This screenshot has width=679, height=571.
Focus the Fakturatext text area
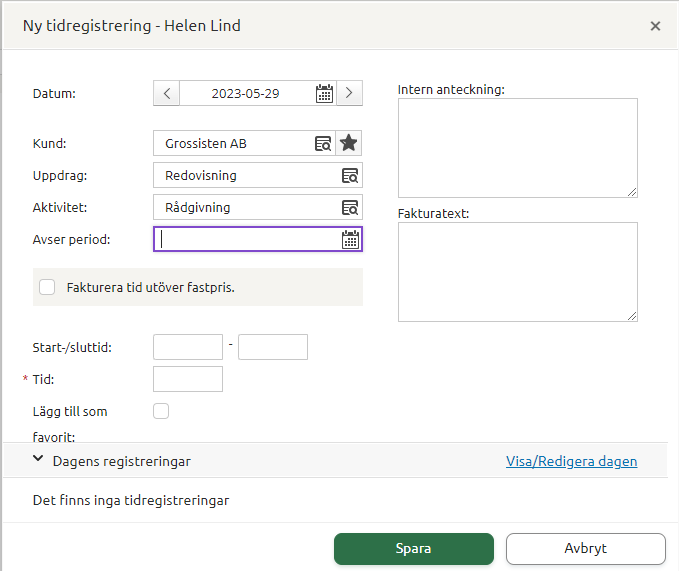[x=517, y=271]
